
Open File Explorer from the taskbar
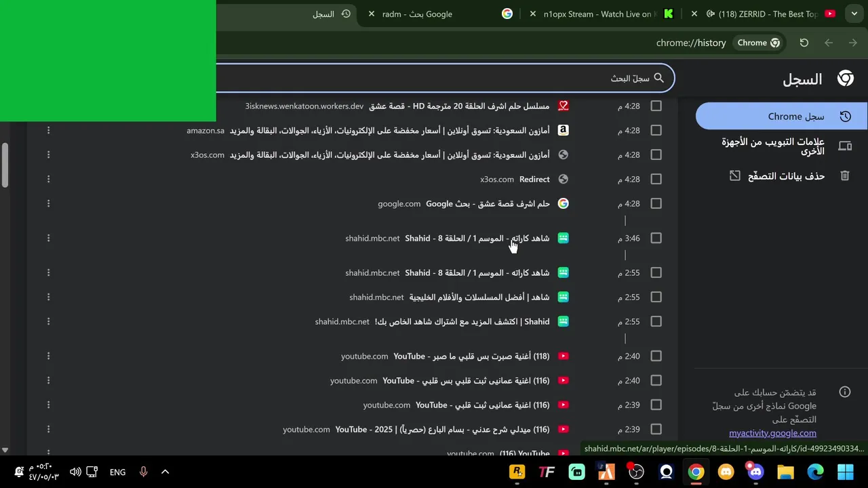coord(785,472)
